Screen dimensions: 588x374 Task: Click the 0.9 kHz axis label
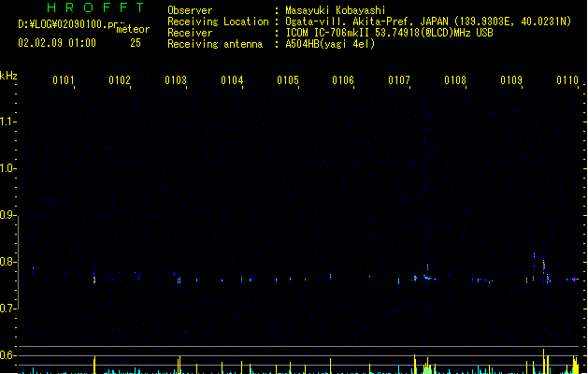(x=8, y=214)
